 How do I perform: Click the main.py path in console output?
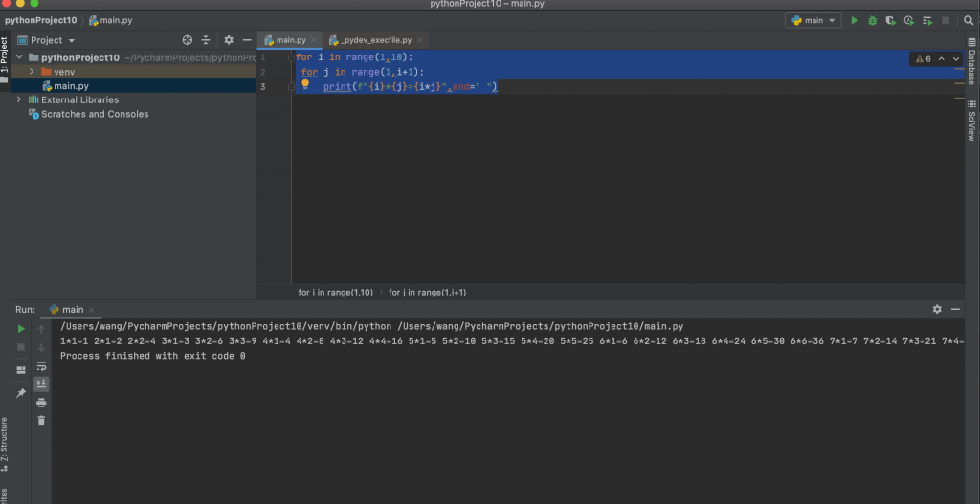coord(541,327)
